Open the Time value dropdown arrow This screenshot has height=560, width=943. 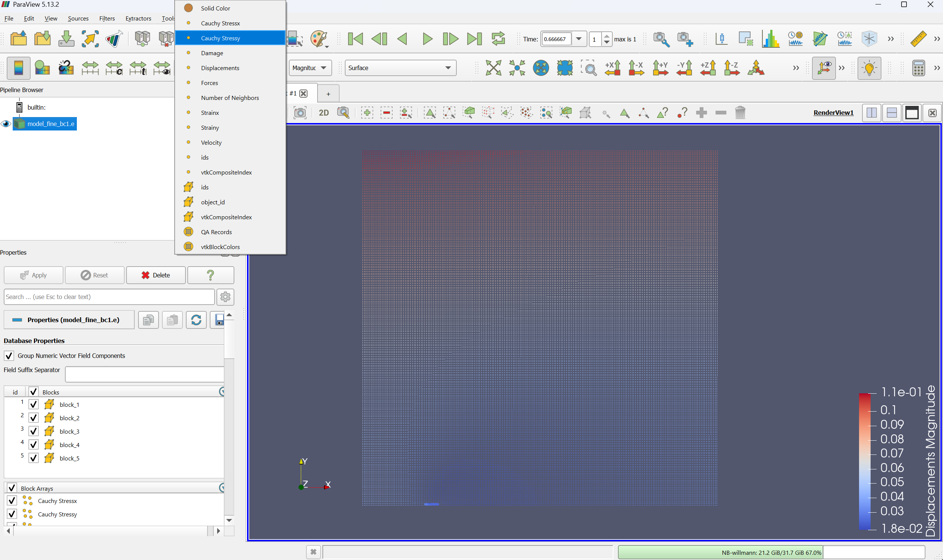[578, 39]
